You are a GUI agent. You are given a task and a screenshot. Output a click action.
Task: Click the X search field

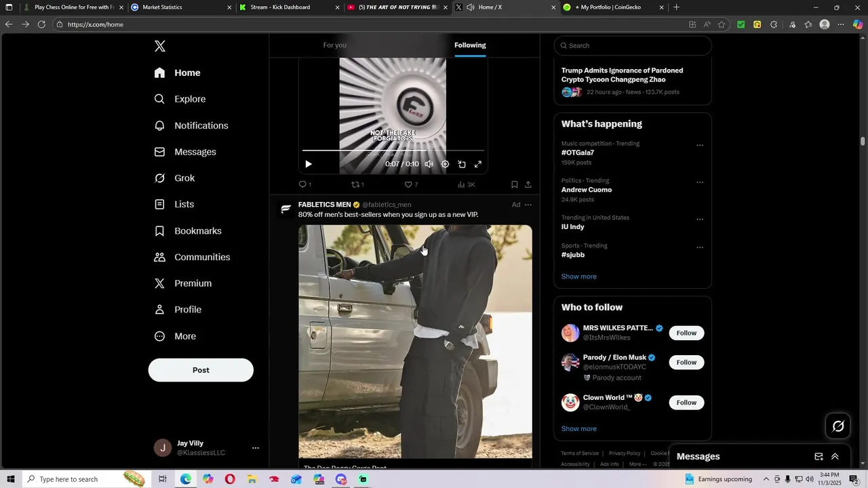point(633,45)
